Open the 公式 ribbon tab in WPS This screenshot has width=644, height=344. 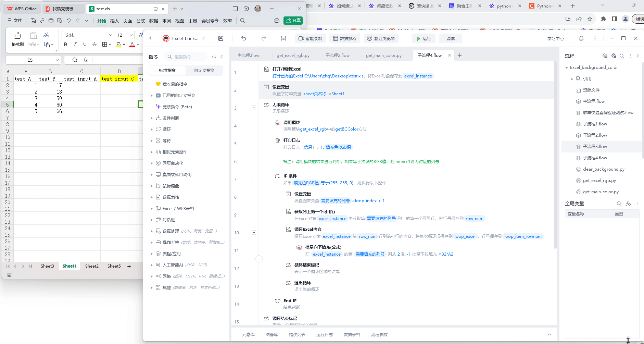[141, 21]
